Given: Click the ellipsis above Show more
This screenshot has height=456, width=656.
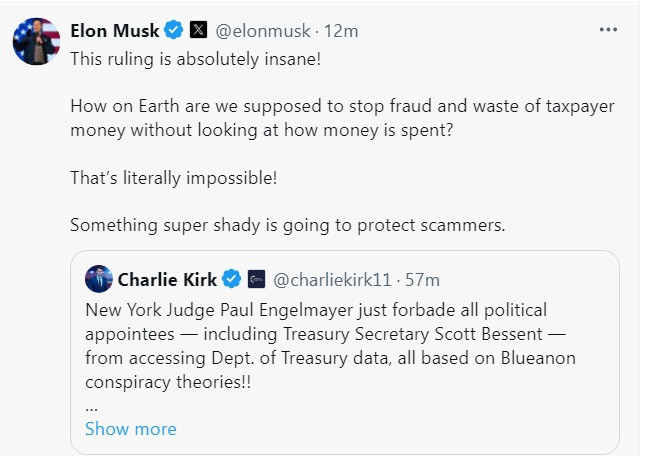Looking at the screenshot, I should tap(91, 406).
